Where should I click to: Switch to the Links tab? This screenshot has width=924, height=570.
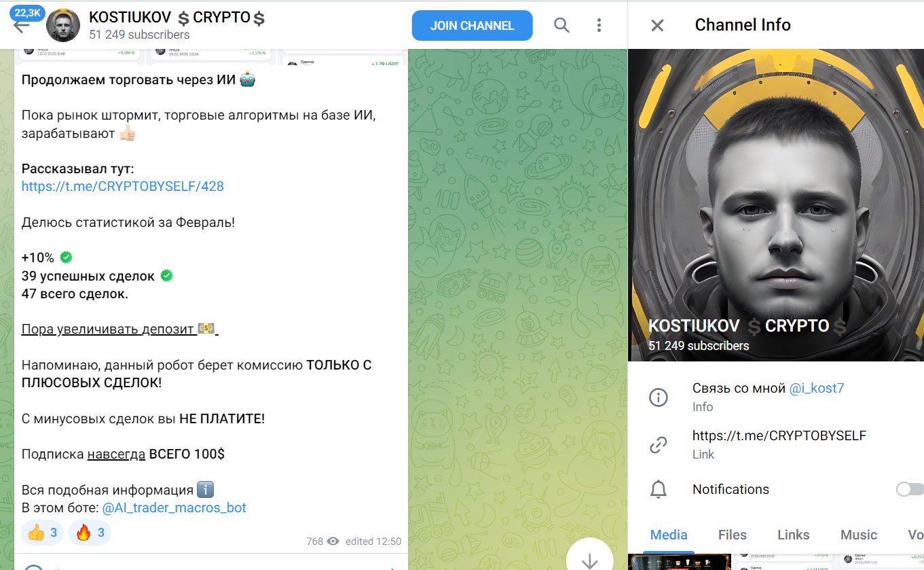tap(793, 535)
